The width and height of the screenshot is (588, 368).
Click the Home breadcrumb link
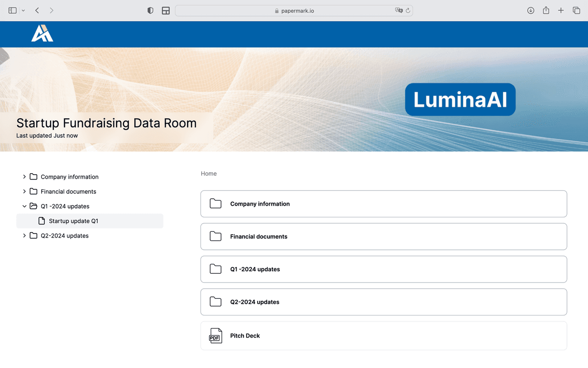[208, 173]
